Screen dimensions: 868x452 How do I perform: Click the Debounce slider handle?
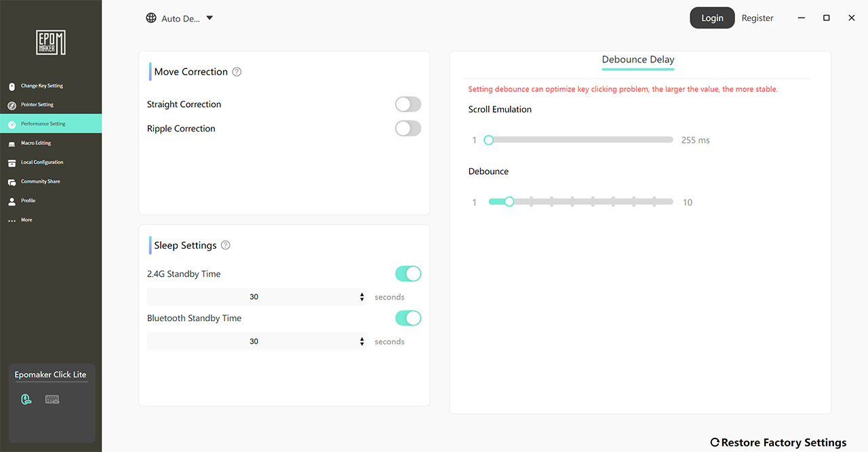(509, 202)
